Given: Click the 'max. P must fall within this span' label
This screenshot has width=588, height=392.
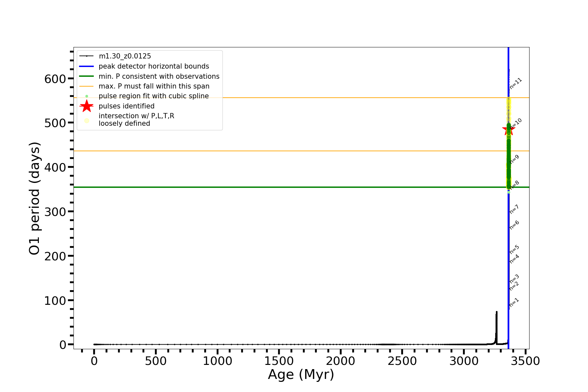Looking at the screenshot, I should pyautogui.click(x=154, y=86).
